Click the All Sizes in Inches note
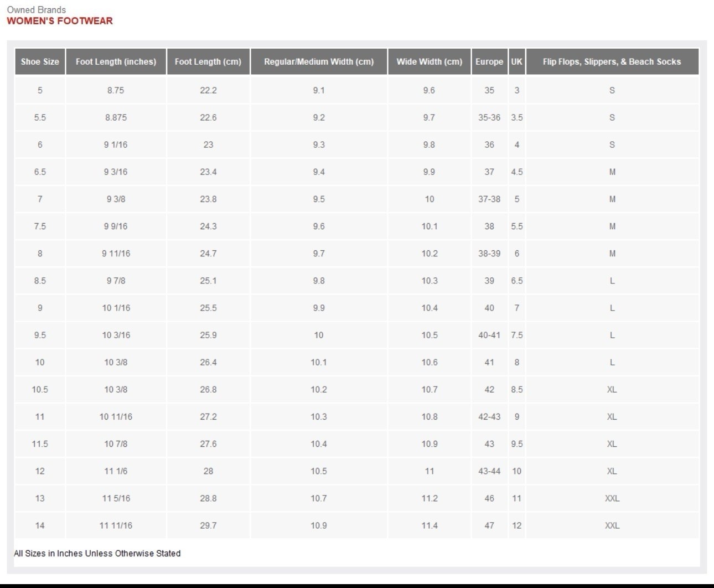This screenshot has height=588, width=714. coord(97,553)
